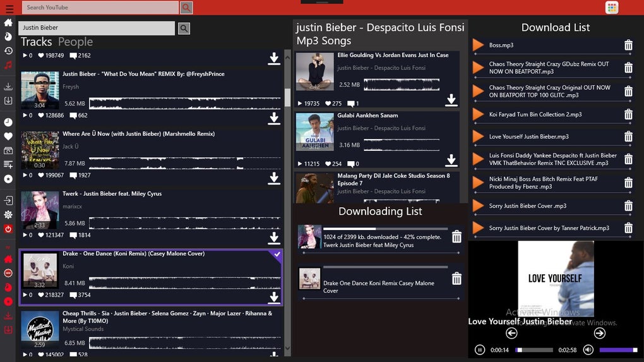This screenshot has height=362, width=644.
Task: Cancel the Drake One Dance queued download
Action: tap(456, 279)
